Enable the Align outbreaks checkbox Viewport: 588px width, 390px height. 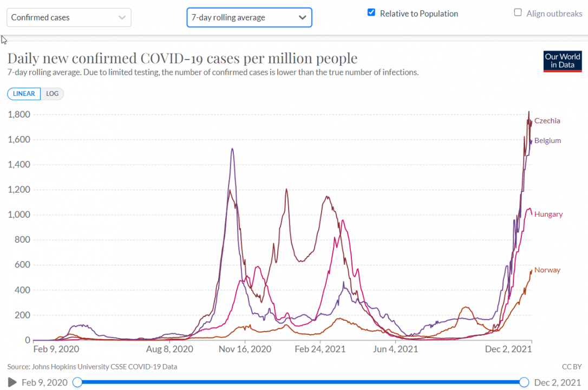tap(518, 12)
